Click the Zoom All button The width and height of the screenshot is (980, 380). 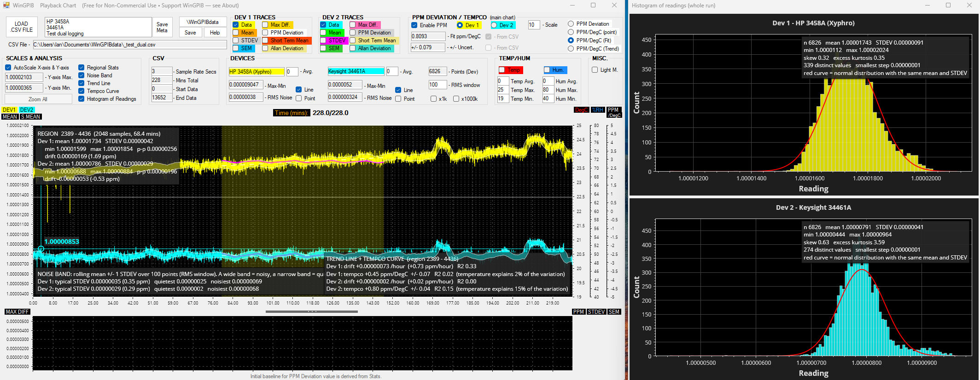click(38, 99)
